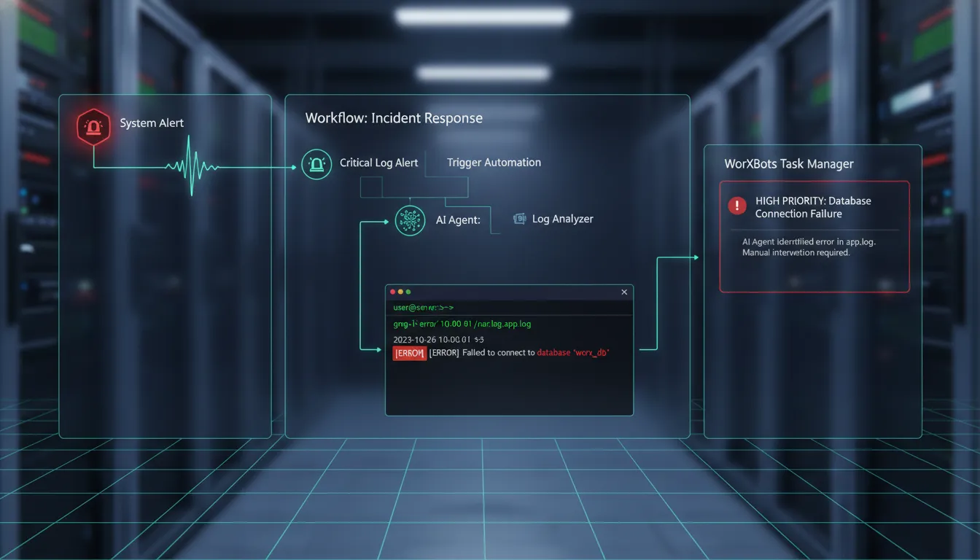Screen dimensions: 980x560
Task: Click the System Alert siren icon
Action: (93, 125)
